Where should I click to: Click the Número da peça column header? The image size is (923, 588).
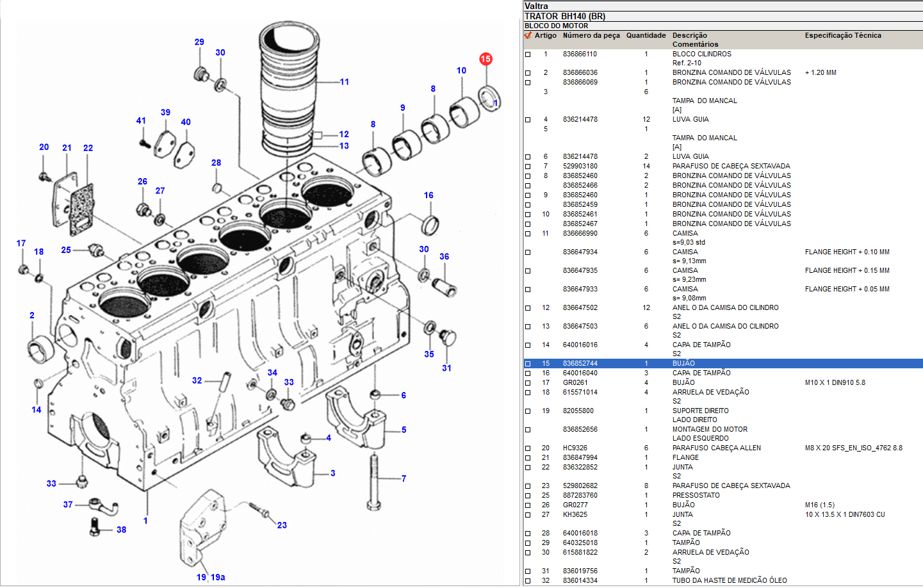point(591,36)
